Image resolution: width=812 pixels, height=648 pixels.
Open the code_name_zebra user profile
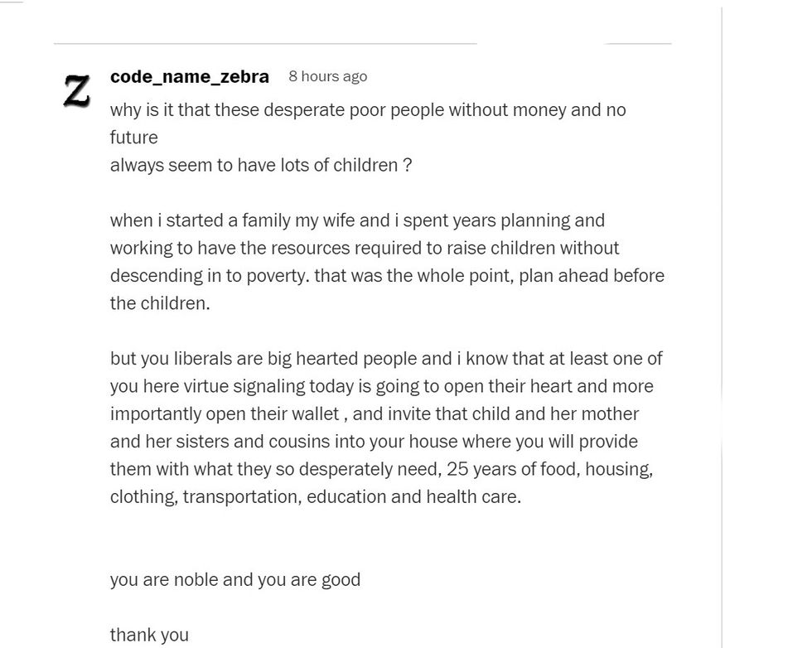189,76
